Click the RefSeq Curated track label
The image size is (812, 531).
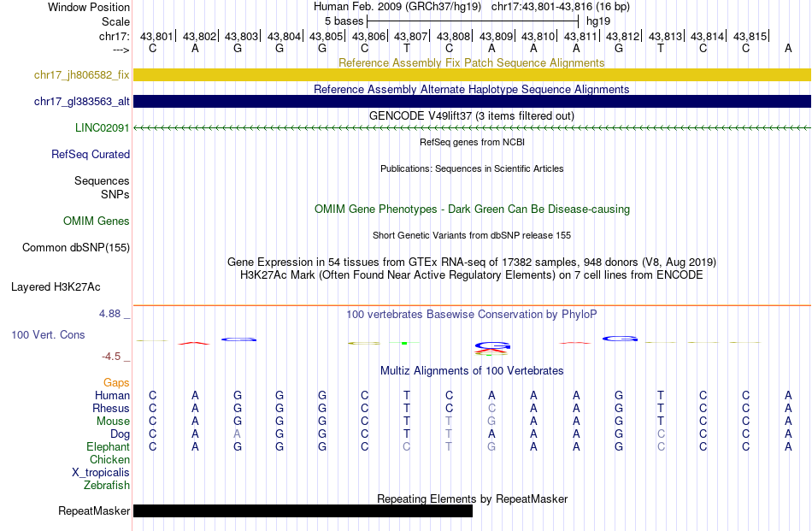pyautogui.click(x=90, y=155)
